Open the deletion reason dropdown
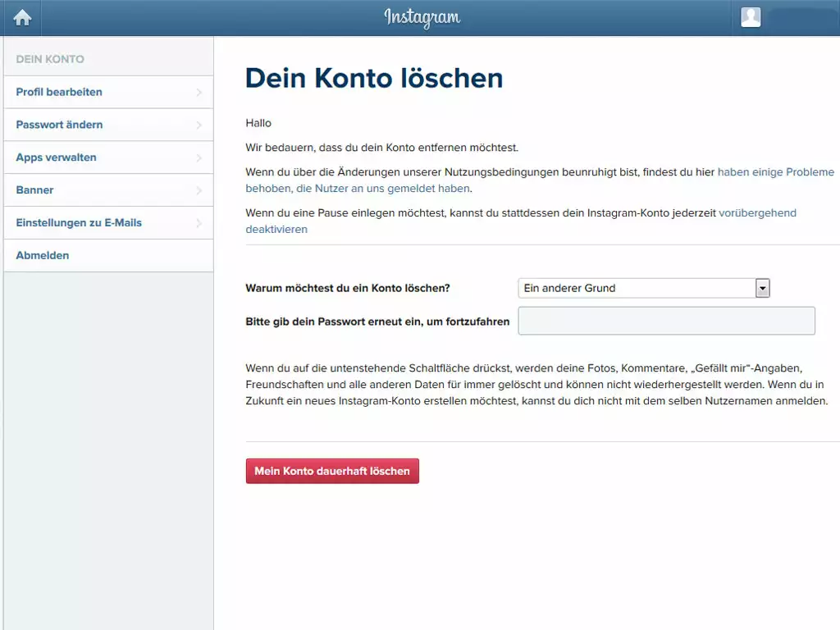840x630 pixels. pyautogui.click(x=644, y=288)
